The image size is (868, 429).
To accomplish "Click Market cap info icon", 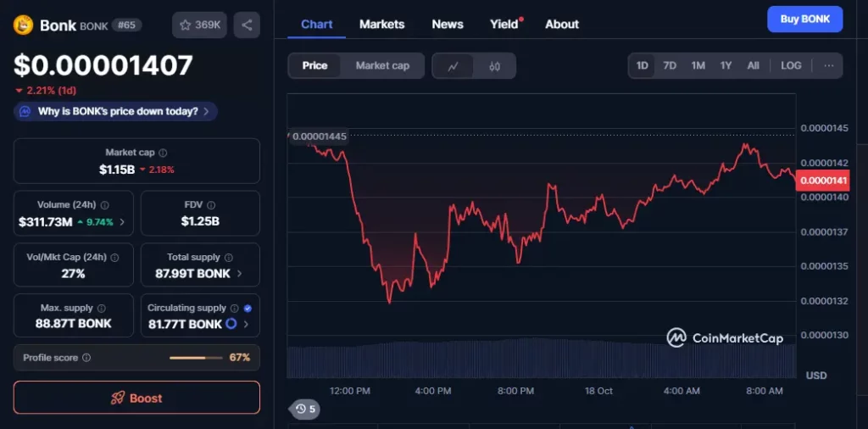I will 163,153.
